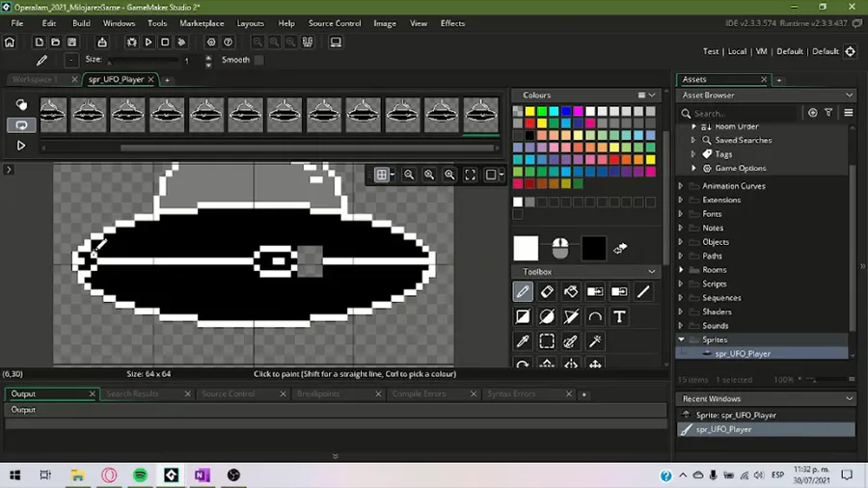This screenshot has height=488, width=868.
Task: Expand the Rooms folder
Action: 681,269
